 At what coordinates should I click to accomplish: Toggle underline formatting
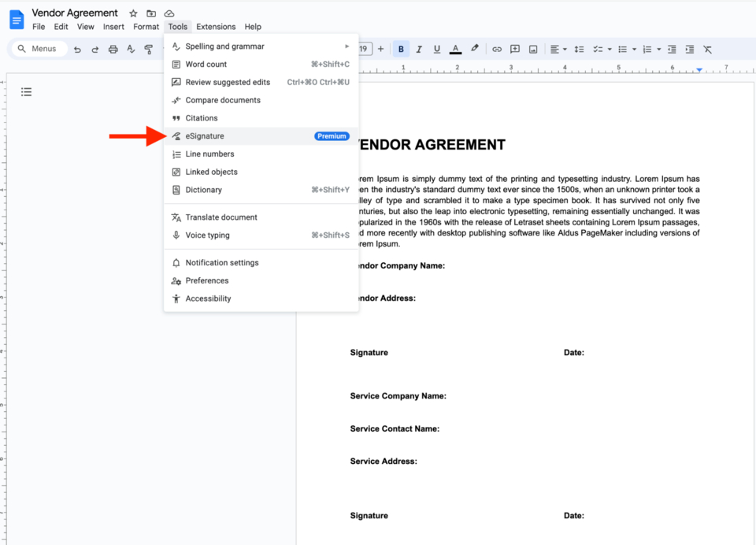(437, 49)
